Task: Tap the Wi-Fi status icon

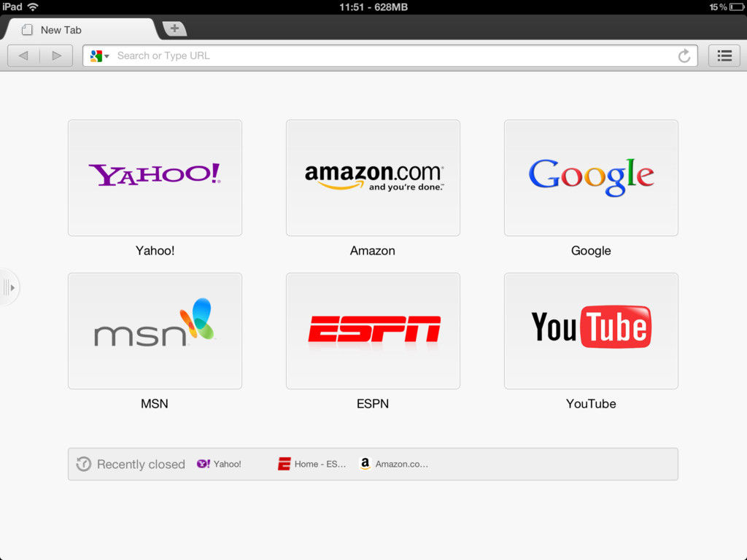Action: tap(33, 7)
